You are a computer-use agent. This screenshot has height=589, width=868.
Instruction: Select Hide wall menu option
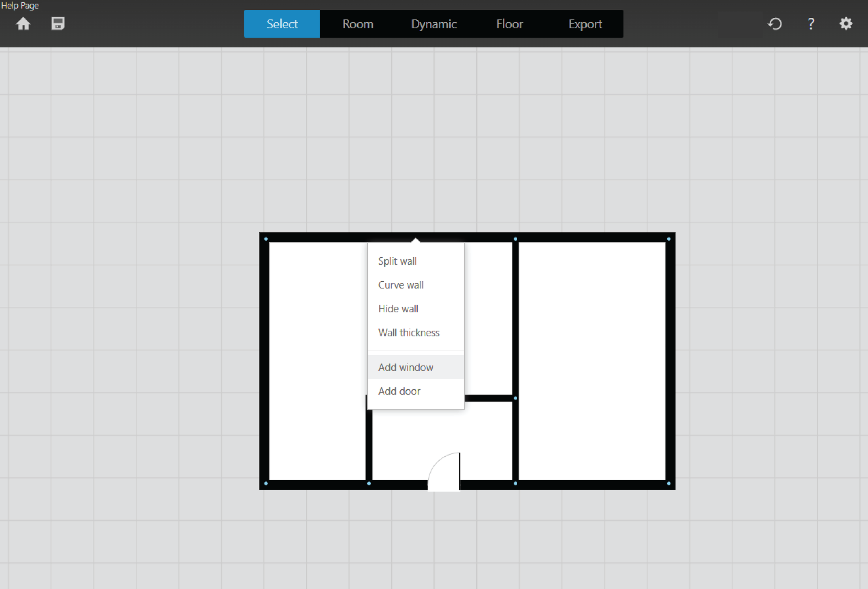click(398, 309)
